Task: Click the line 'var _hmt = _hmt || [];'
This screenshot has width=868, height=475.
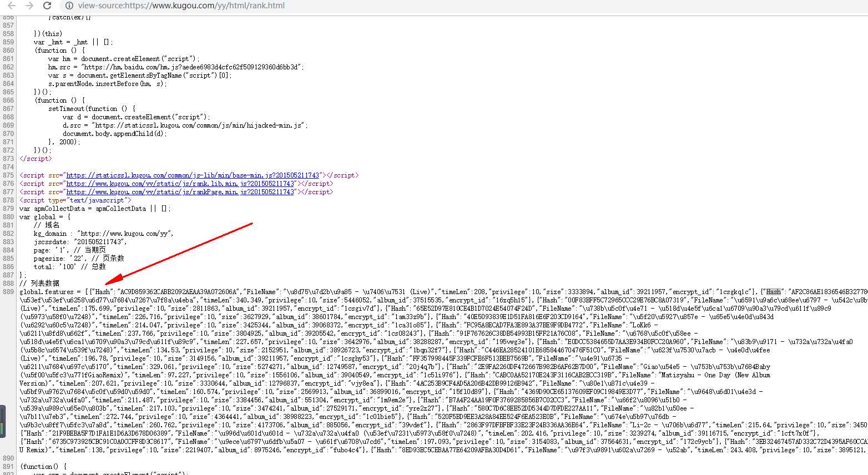Action: [x=73, y=42]
